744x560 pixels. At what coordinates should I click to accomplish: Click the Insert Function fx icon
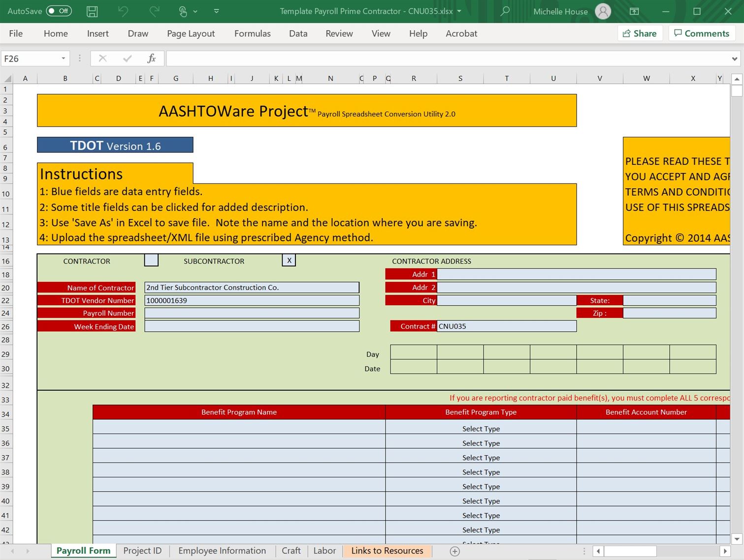pyautogui.click(x=152, y=59)
